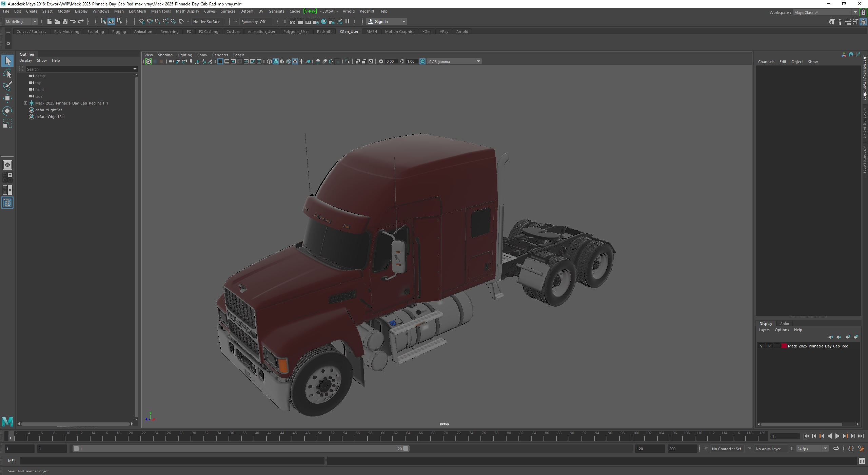Select by hierarchy mode

(x=103, y=21)
